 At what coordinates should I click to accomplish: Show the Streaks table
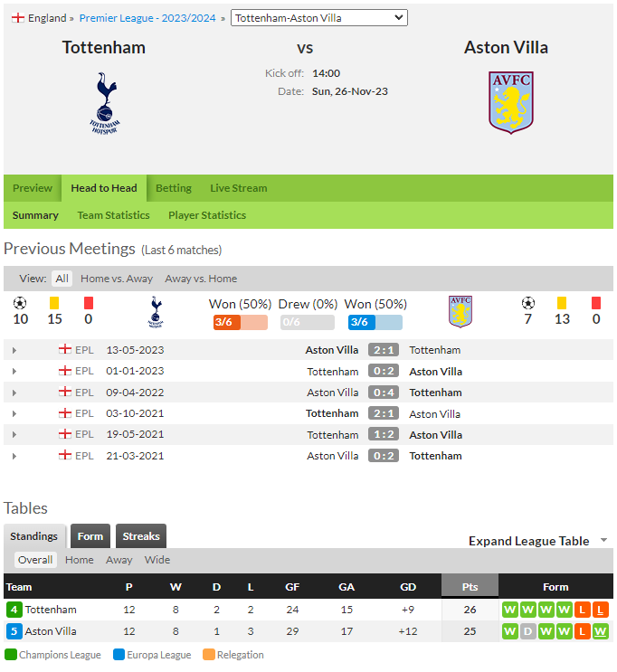(141, 536)
